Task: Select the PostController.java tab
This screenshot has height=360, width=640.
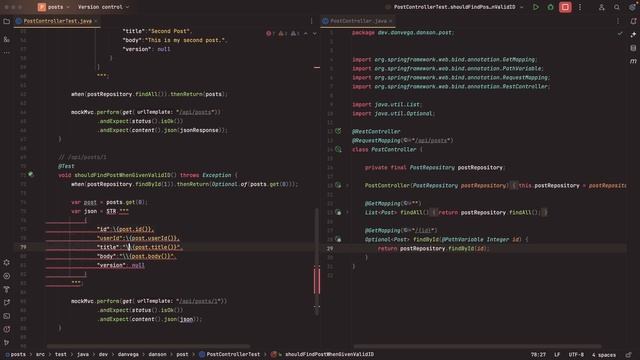Action: tap(358, 21)
